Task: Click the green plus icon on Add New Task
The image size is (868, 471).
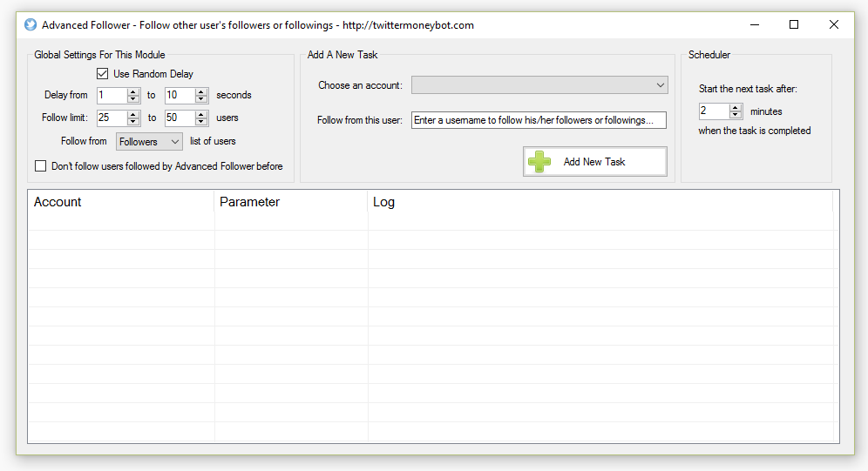Action: (539, 161)
